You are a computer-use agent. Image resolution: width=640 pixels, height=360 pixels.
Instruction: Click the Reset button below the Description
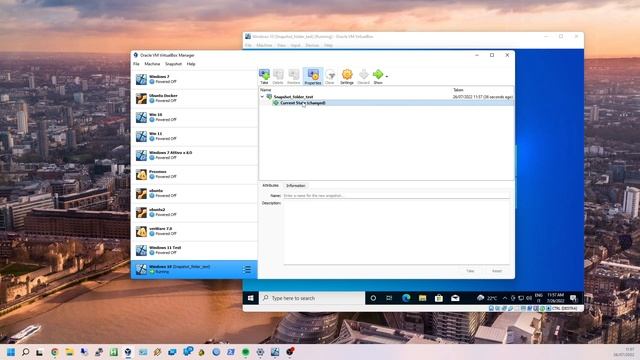coord(497,271)
